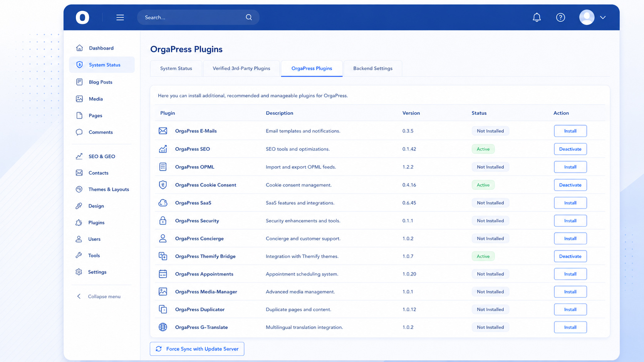This screenshot has width=644, height=362.
Task: Click the Tools wrench icon
Action: [79, 255]
